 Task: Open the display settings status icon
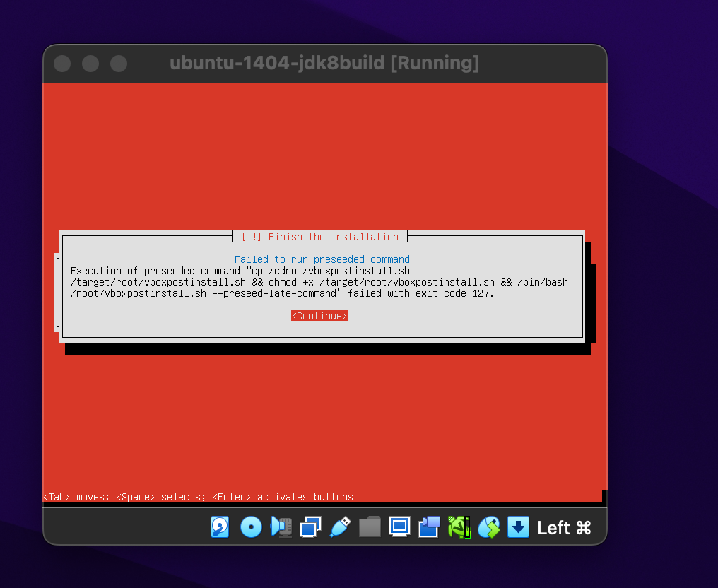point(399,527)
